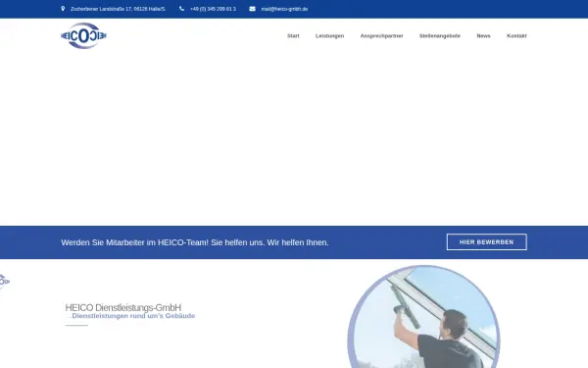Open Stellenangebote in navigation

[x=440, y=35]
